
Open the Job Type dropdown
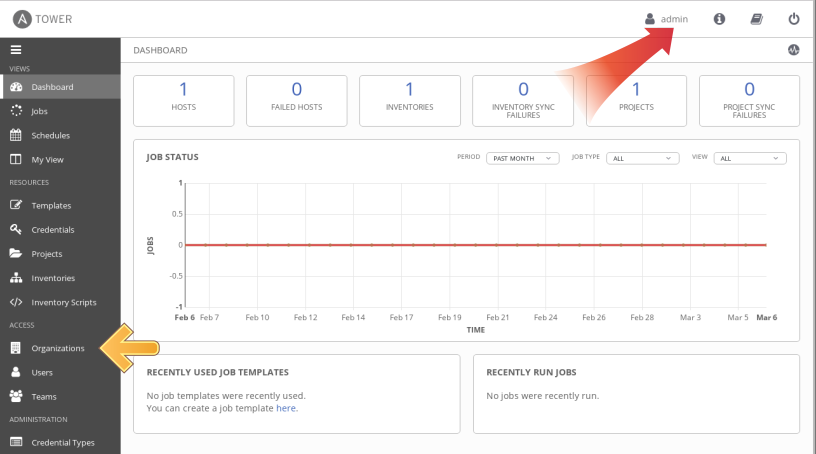[643, 158]
